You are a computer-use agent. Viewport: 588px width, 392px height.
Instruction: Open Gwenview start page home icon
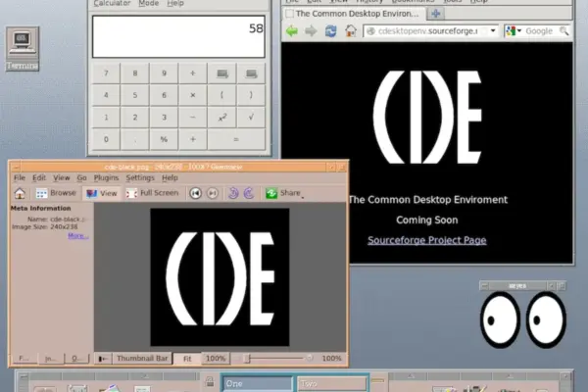coord(20,193)
